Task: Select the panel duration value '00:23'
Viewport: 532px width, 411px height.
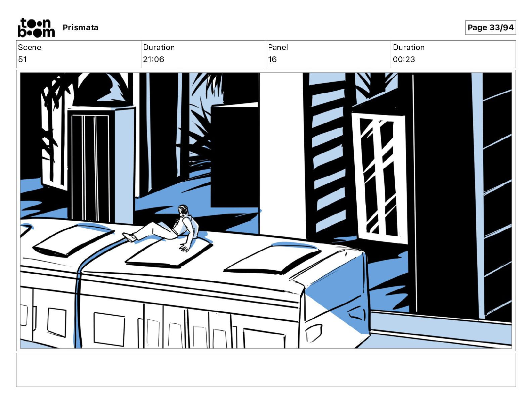Action: 404,59
